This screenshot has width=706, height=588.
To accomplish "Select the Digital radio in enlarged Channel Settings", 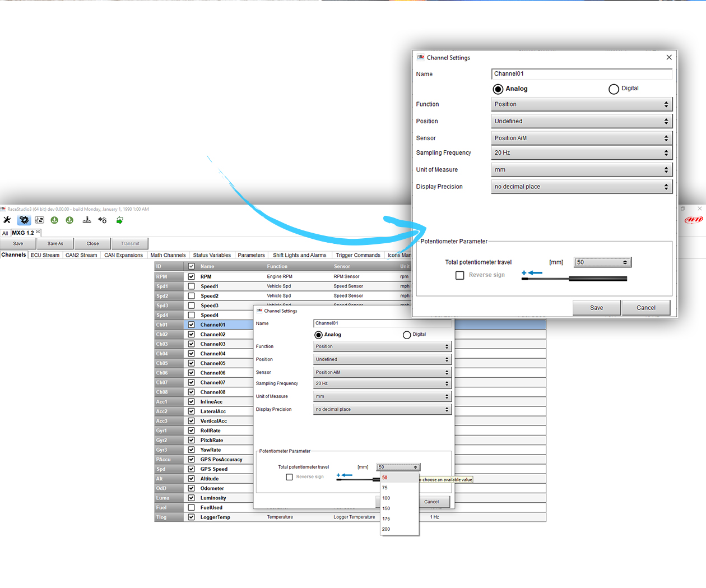I will (x=614, y=89).
